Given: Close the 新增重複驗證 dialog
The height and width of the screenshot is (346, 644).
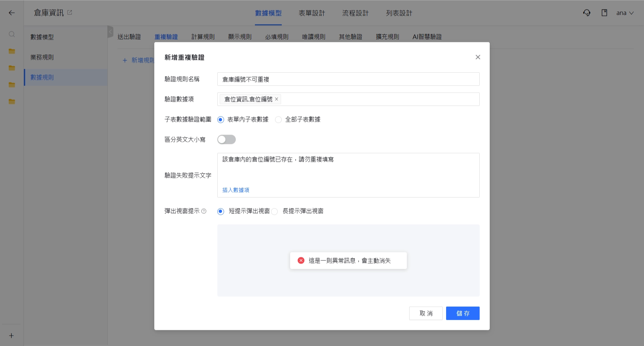Looking at the screenshot, I should point(478,57).
